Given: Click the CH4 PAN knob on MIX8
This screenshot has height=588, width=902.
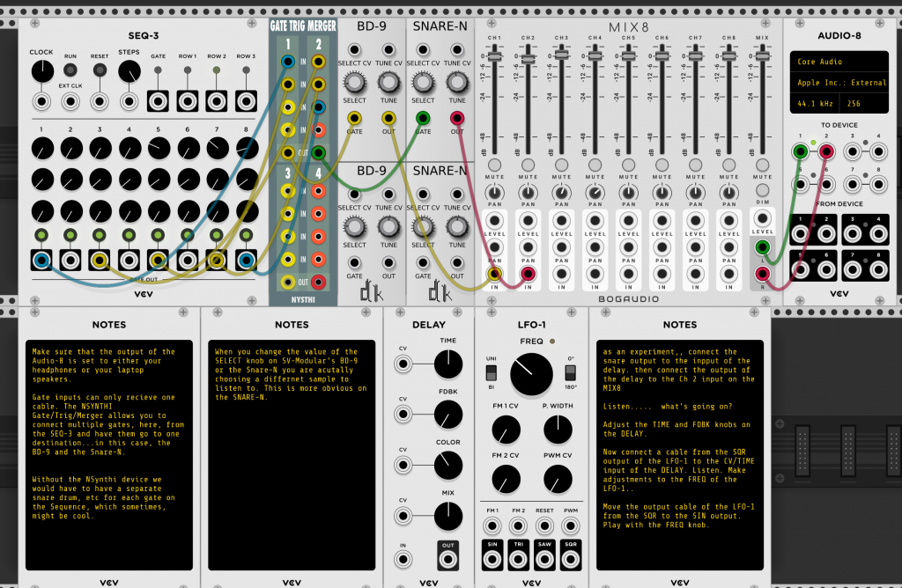Looking at the screenshot, I should 595,193.
